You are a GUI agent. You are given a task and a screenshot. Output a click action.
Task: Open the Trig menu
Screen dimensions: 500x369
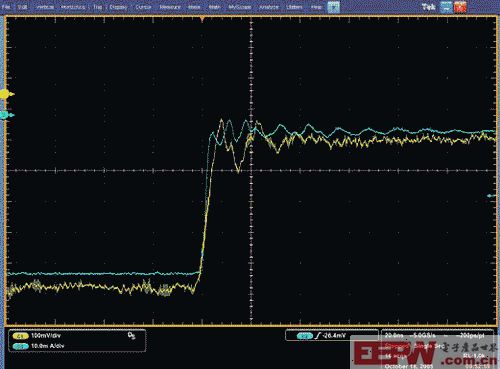[x=98, y=7]
